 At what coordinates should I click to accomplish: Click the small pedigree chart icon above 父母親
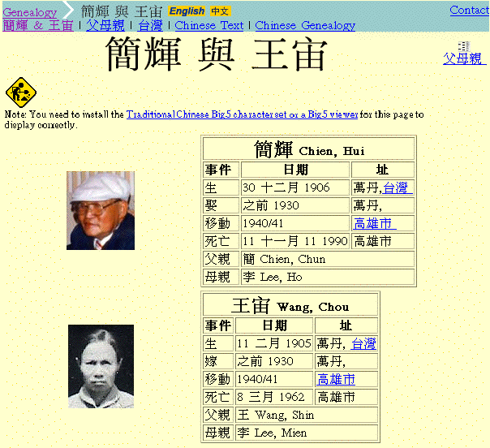(x=463, y=45)
